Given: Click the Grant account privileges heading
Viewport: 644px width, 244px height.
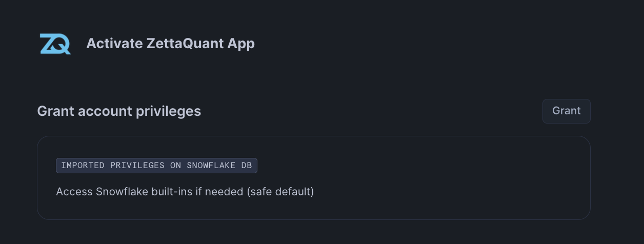Looking at the screenshot, I should [119, 111].
